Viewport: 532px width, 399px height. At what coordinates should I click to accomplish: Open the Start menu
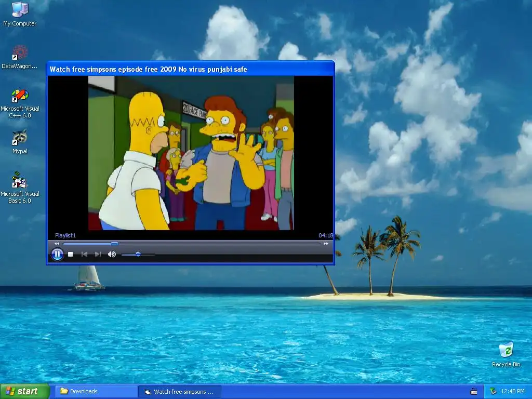point(25,392)
